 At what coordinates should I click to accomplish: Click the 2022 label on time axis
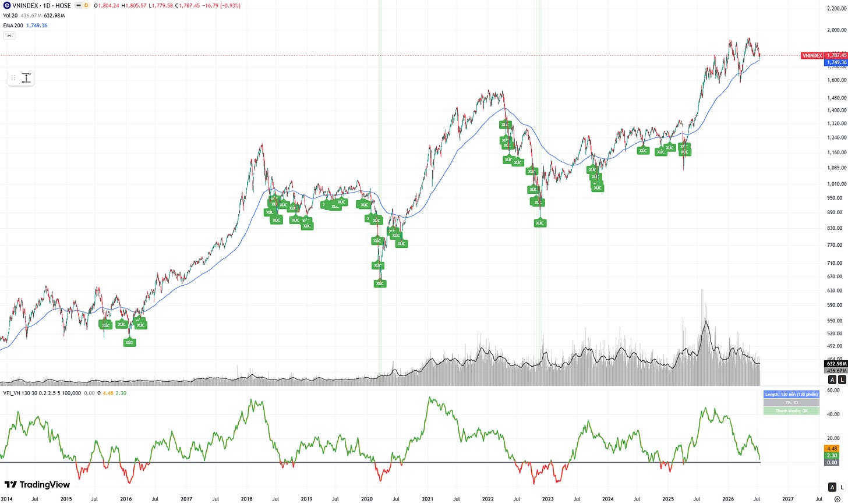coord(487,499)
